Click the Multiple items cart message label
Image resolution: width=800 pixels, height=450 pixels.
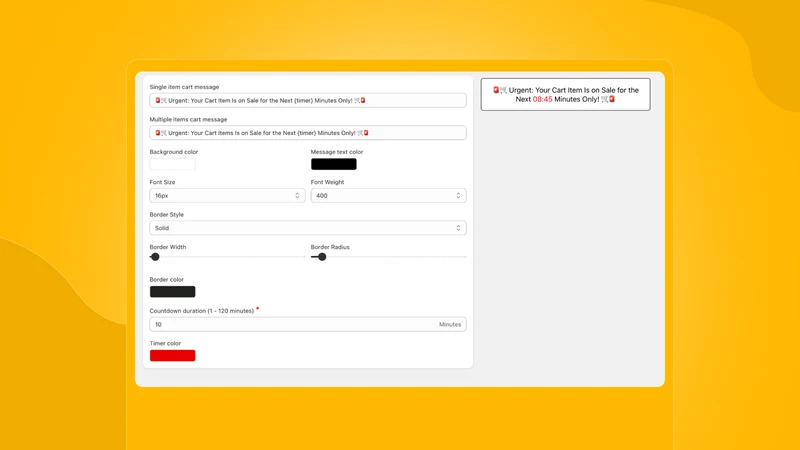pos(188,119)
